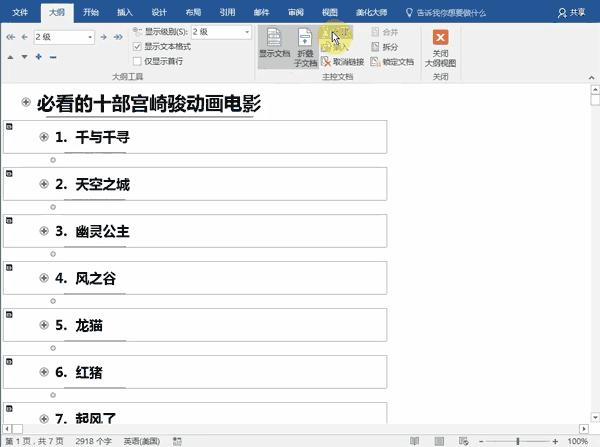Macro recording icon in status bar
600x447 pixels.
click(x=177, y=441)
